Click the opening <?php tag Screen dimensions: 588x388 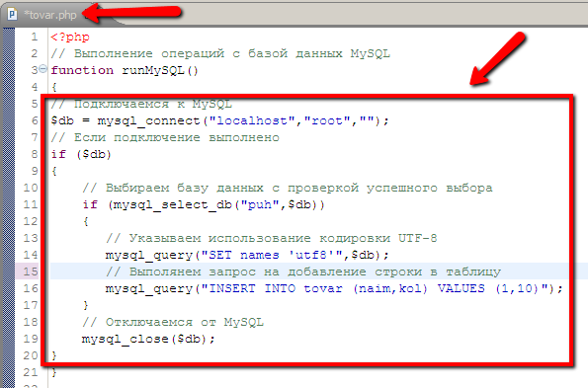tap(70, 38)
